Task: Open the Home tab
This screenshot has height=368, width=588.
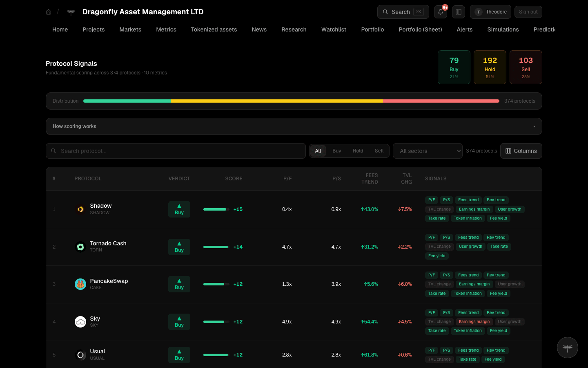Action: coord(60,29)
